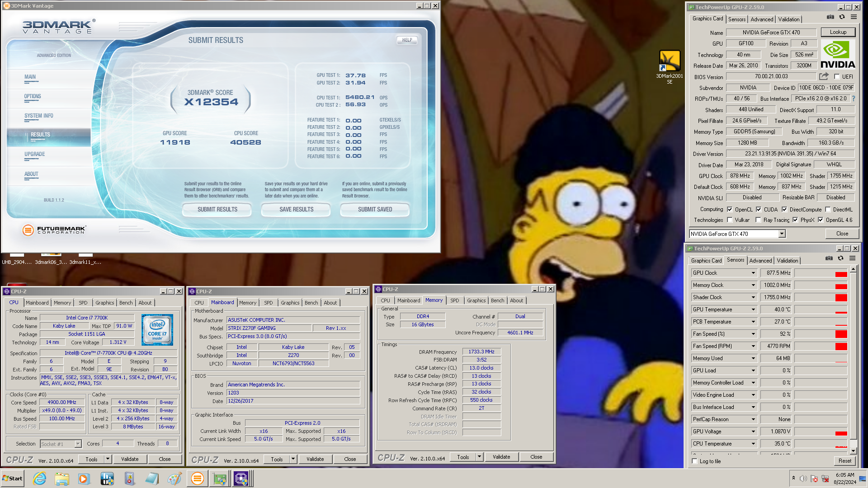This screenshot has width=868, height=488.
Task: Click the GPU Sensors vertical scrollbar down arrow
Action: pos(853,451)
